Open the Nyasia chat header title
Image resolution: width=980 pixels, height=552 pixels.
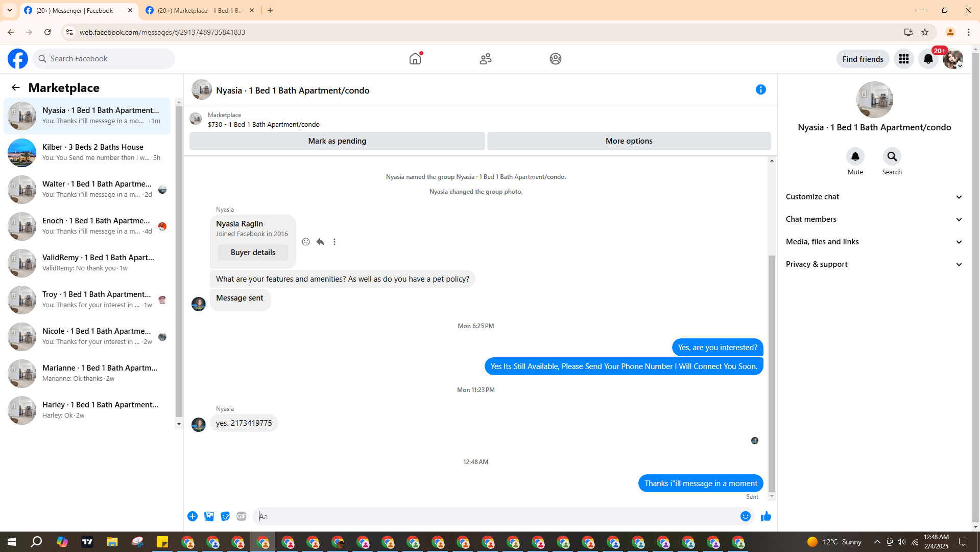293,90
